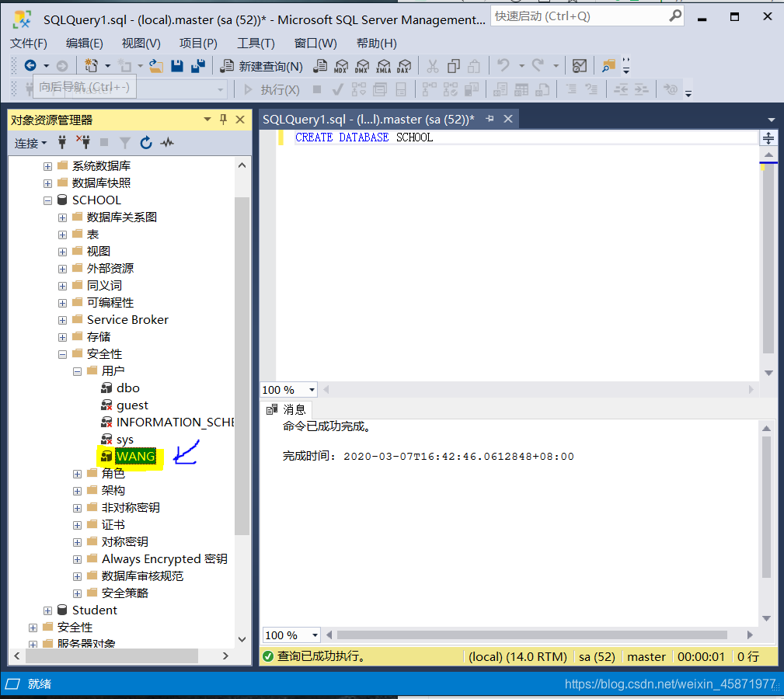The height and width of the screenshot is (699, 784).
Task: Collapse the SCHOOL database node
Action: 47,200
